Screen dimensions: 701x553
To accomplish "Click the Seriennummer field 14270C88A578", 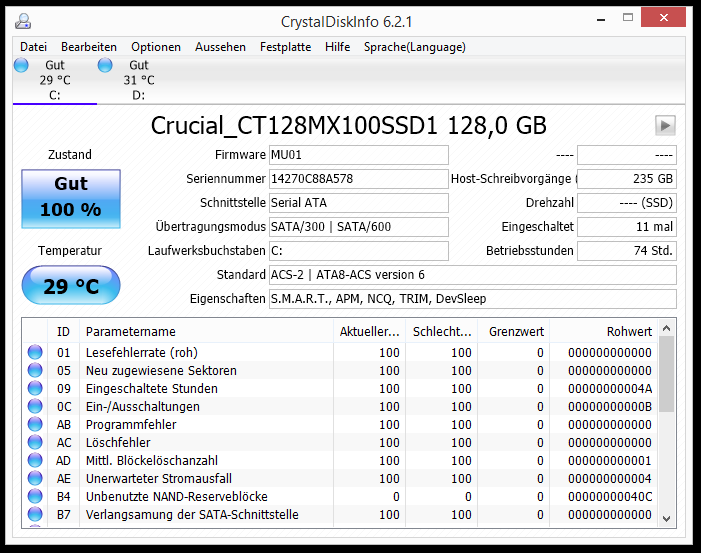I will point(359,179).
